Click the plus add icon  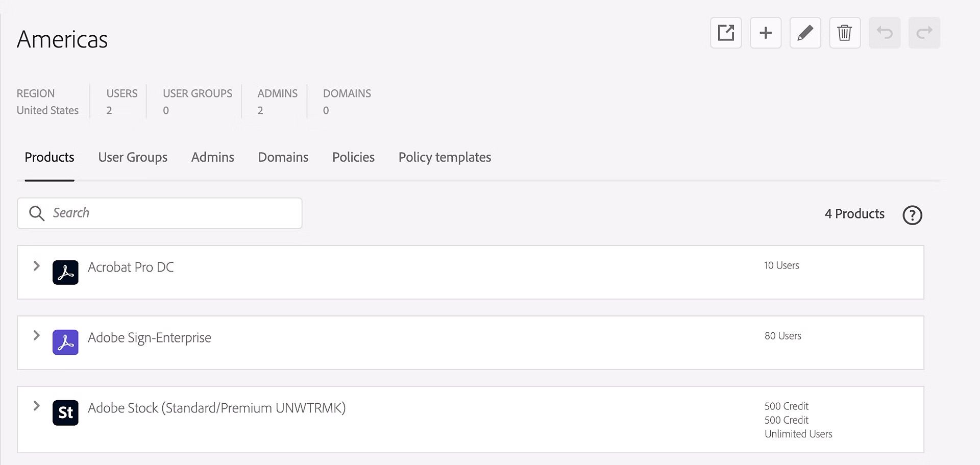766,33
